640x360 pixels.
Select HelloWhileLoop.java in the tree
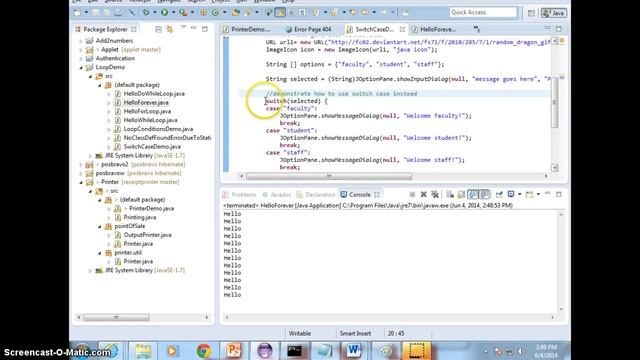(150, 120)
